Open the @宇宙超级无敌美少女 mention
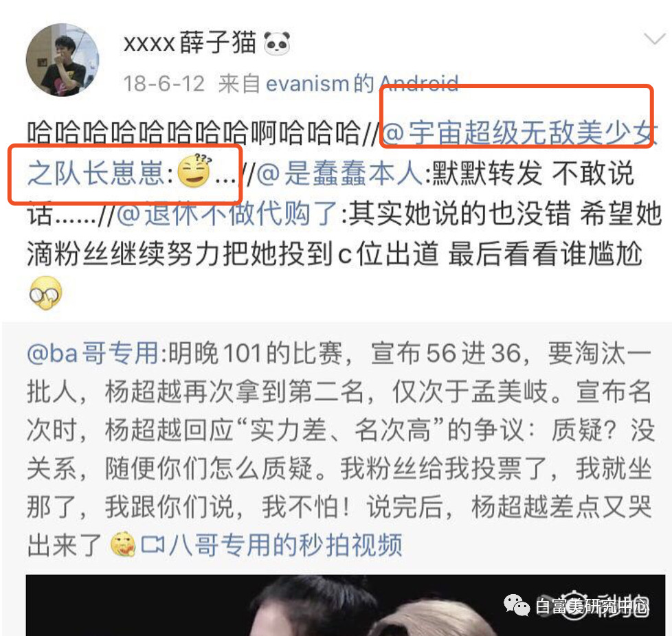The width and height of the screenshot is (672, 636). point(519,133)
